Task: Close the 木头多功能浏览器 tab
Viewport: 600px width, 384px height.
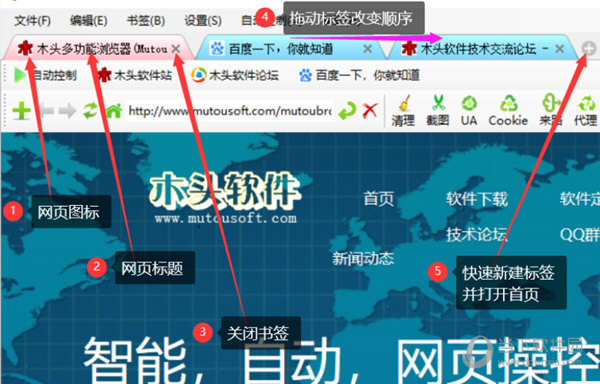Action: (x=176, y=49)
